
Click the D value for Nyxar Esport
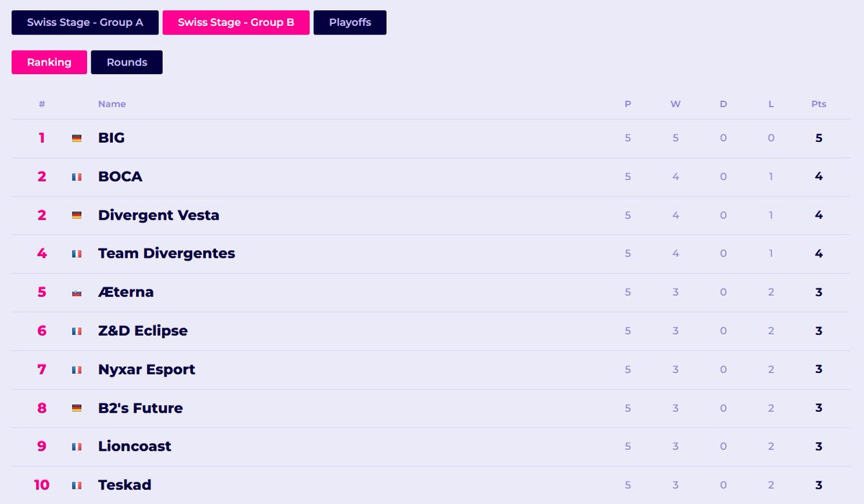click(724, 369)
